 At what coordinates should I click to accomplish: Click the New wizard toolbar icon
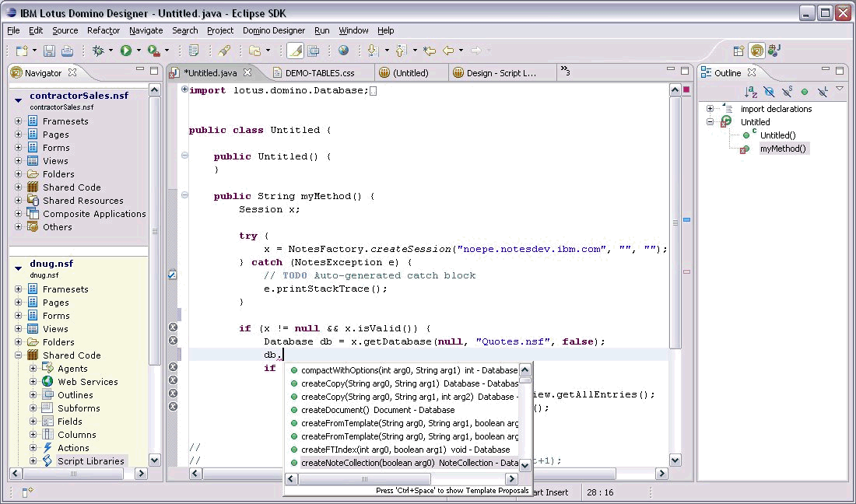coord(22,51)
